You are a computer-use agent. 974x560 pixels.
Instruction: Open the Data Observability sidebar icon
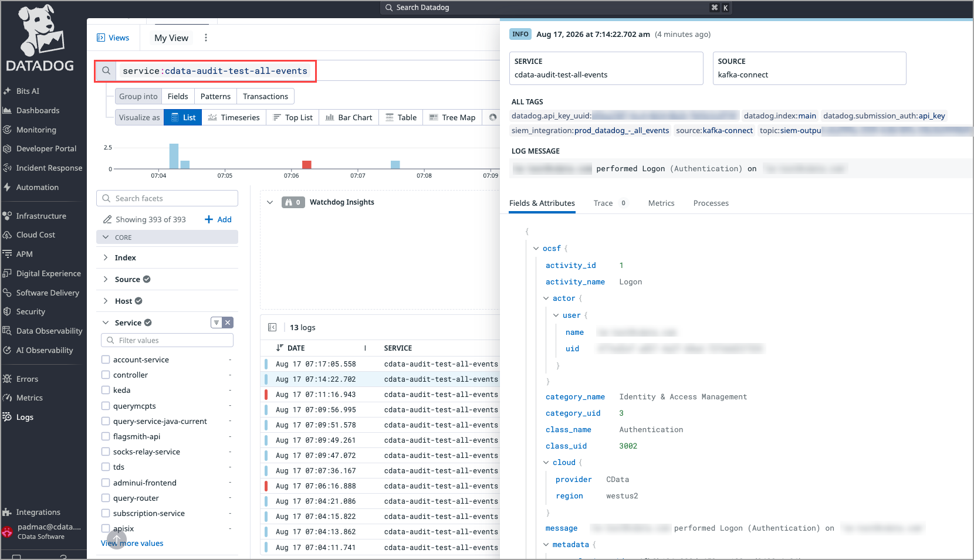pyautogui.click(x=7, y=331)
